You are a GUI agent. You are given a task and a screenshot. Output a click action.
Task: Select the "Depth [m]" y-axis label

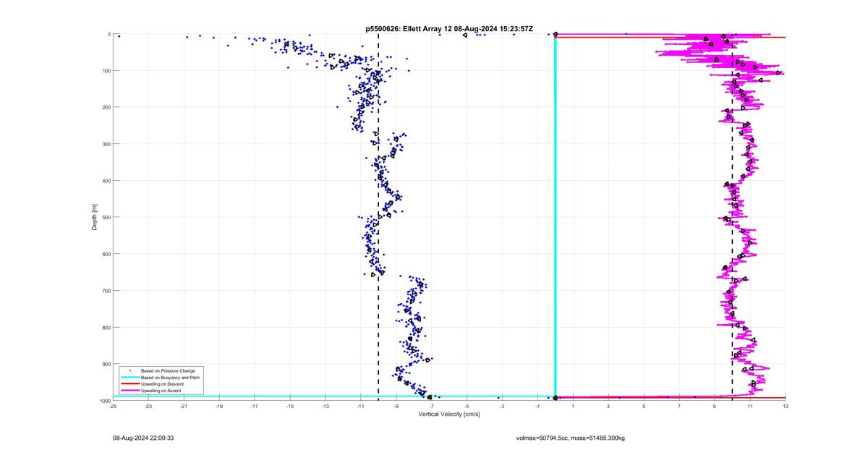point(94,217)
